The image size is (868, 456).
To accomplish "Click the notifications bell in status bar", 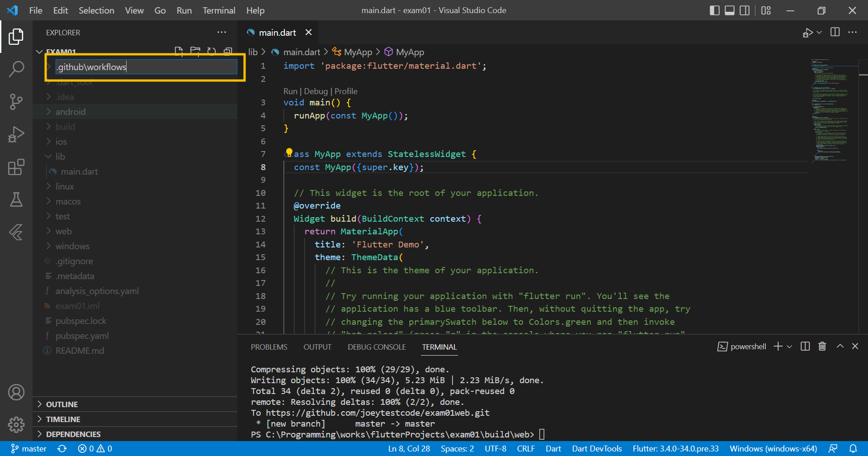I will tap(853, 448).
